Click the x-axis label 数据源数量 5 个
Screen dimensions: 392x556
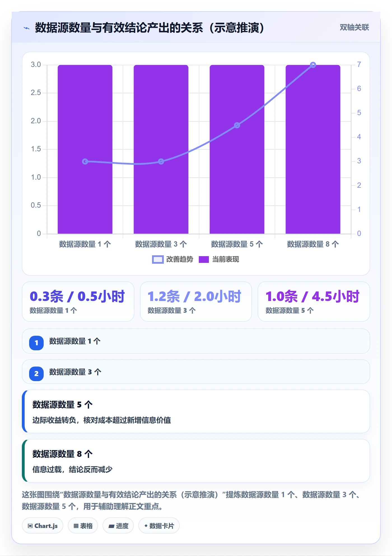point(237,244)
